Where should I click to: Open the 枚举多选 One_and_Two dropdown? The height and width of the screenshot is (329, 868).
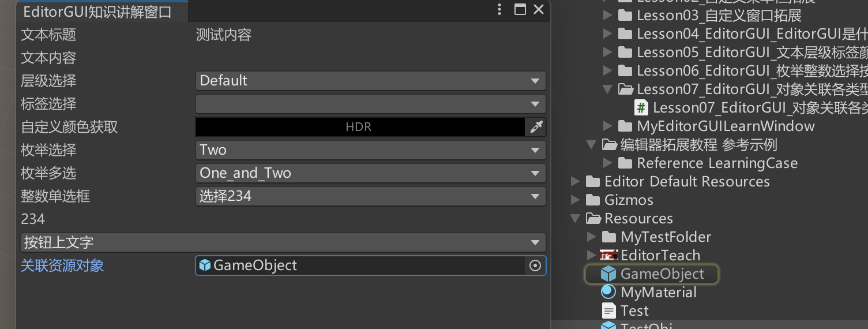pyautogui.click(x=370, y=173)
